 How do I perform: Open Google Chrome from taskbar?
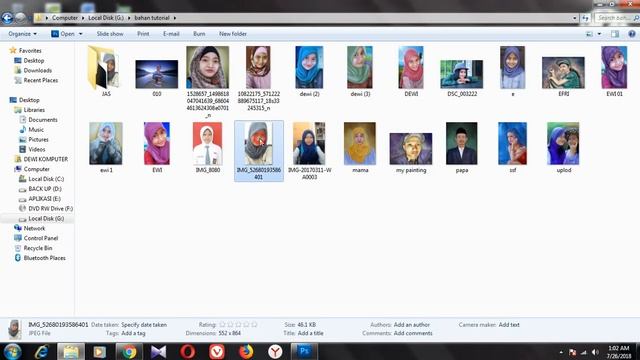(129, 352)
